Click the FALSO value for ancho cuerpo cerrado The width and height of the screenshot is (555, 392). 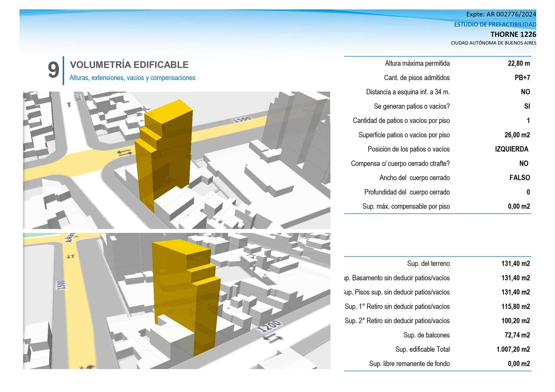click(x=520, y=178)
